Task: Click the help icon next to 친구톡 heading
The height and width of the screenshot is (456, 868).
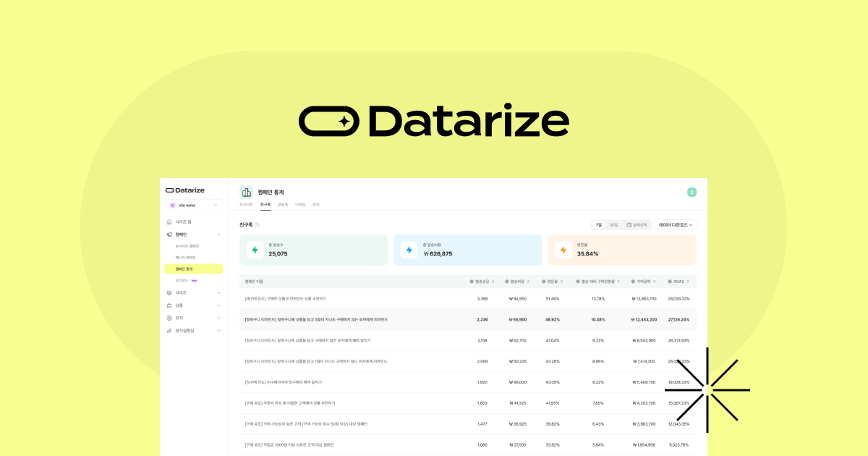Action: (257, 225)
